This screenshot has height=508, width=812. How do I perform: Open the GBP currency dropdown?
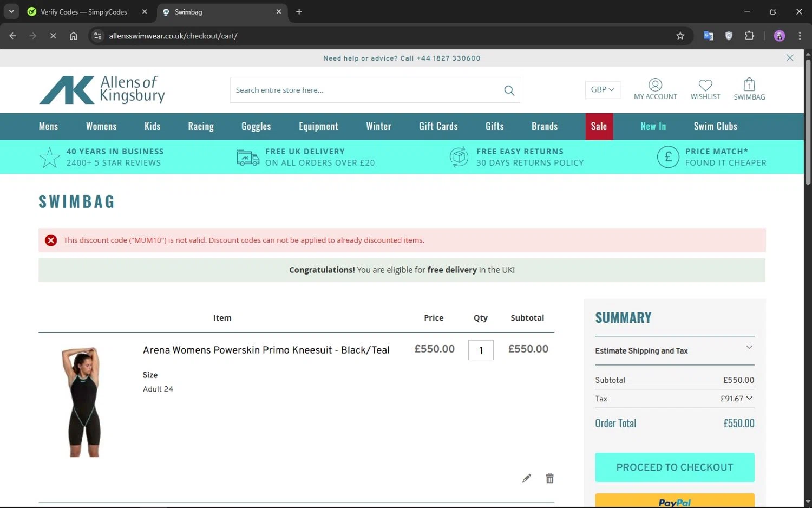[602, 90]
